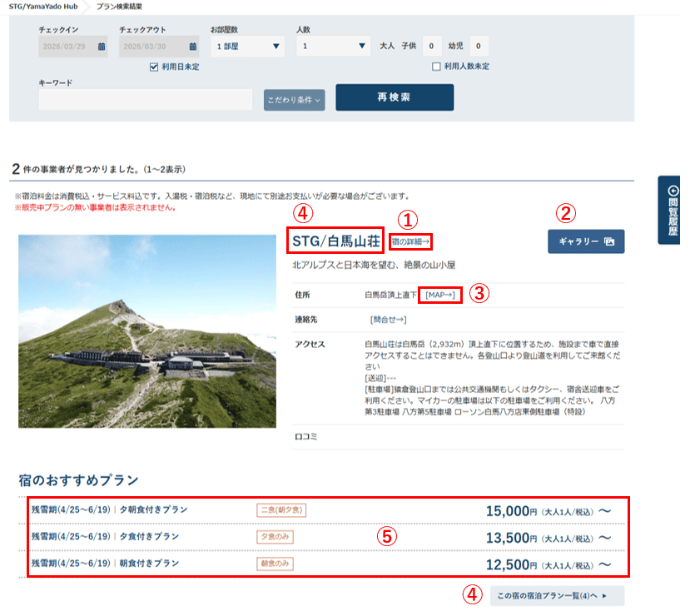The width and height of the screenshot is (690, 616).
Task: Click the wave arrow on 13,500円 plan
Action: pyautogui.click(x=605, y=537)
